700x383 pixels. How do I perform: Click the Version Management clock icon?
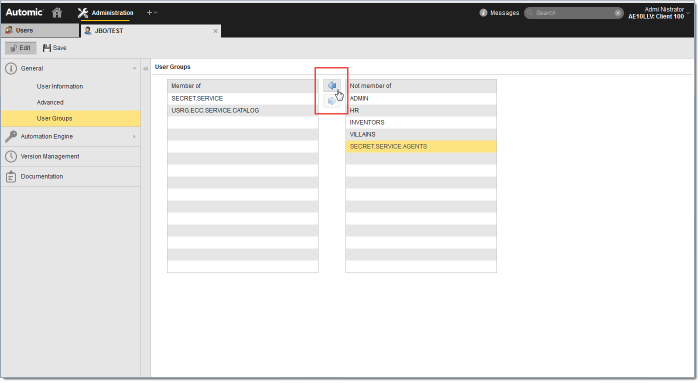(x=11, y=156)
